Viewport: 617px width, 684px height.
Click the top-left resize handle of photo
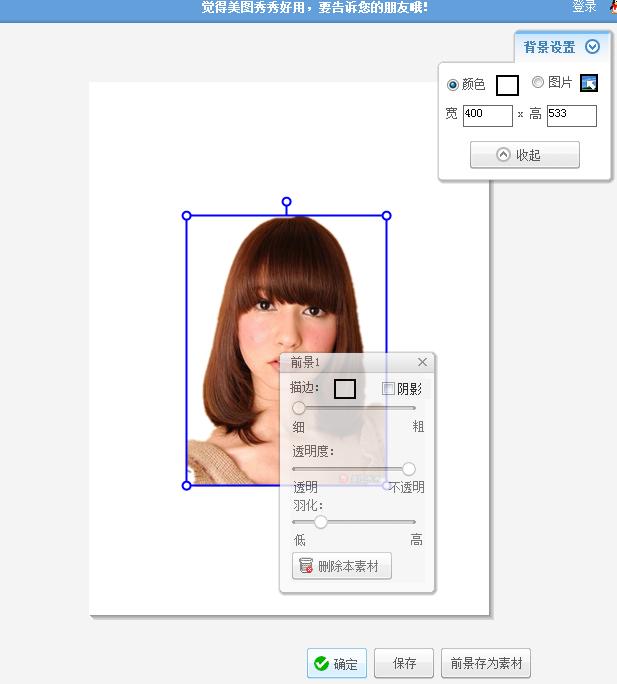(187, 216)
